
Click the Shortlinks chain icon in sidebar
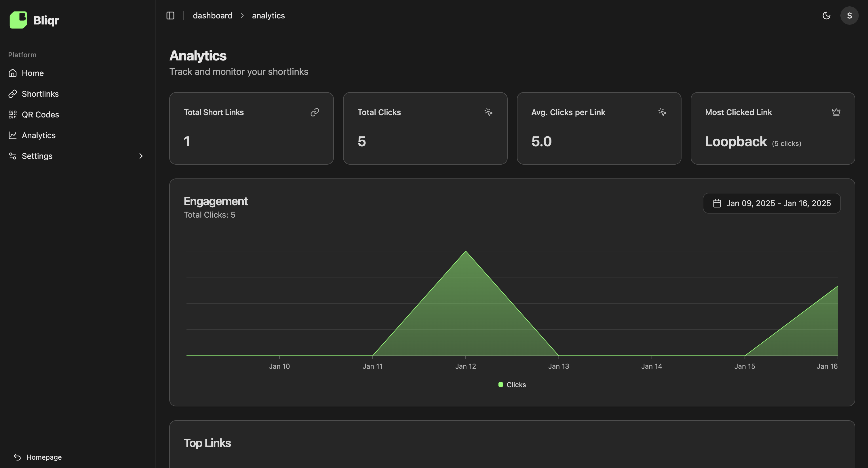12,94
